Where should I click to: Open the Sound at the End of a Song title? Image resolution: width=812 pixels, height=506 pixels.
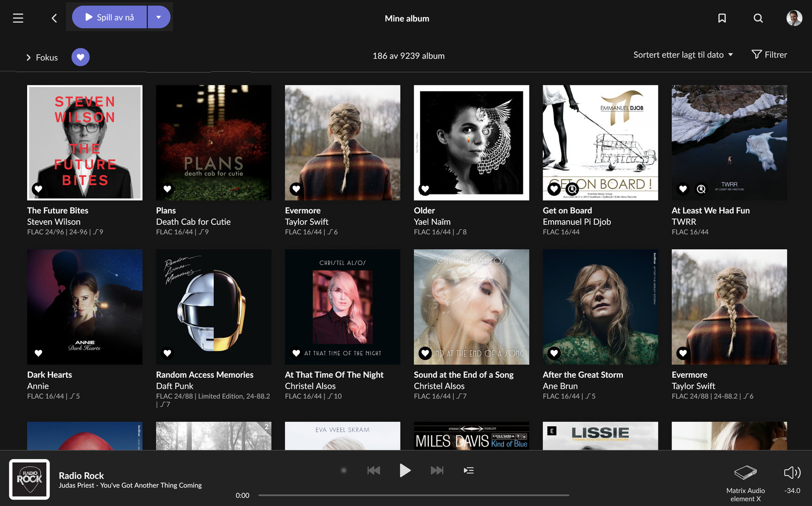[463, 375]
